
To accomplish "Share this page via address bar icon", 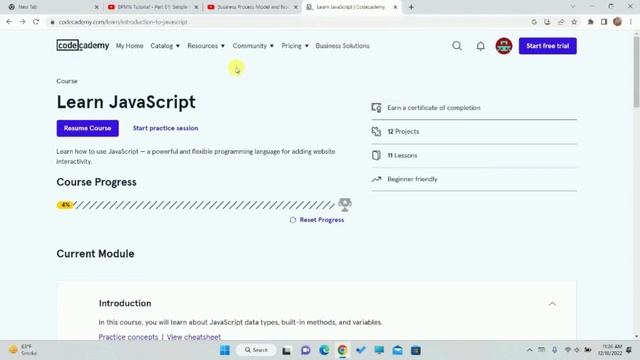I will pos(560,22).
